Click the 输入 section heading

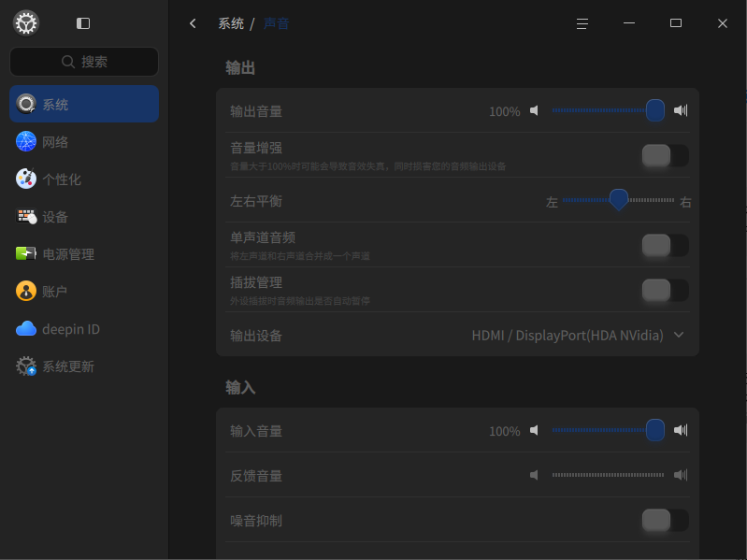pos(240,388)
